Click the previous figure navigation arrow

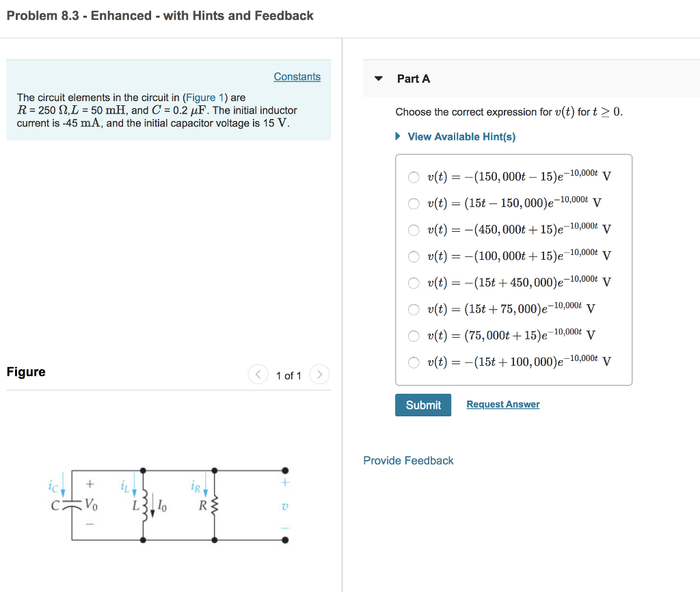point(258,375)
